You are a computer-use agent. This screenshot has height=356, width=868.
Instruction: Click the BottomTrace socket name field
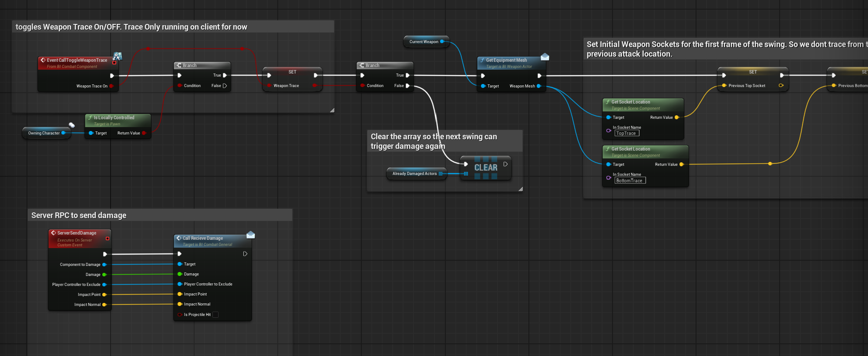[x=629, y=181]
